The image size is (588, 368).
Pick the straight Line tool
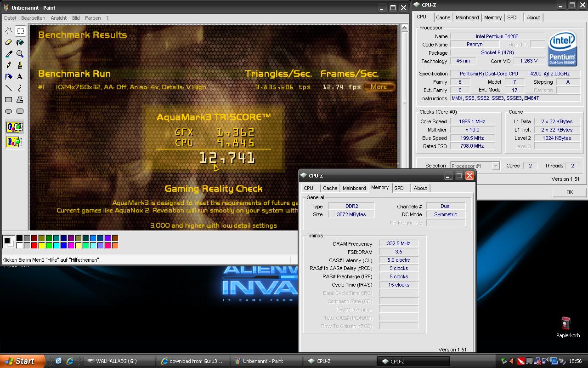(x=9, y=88)
